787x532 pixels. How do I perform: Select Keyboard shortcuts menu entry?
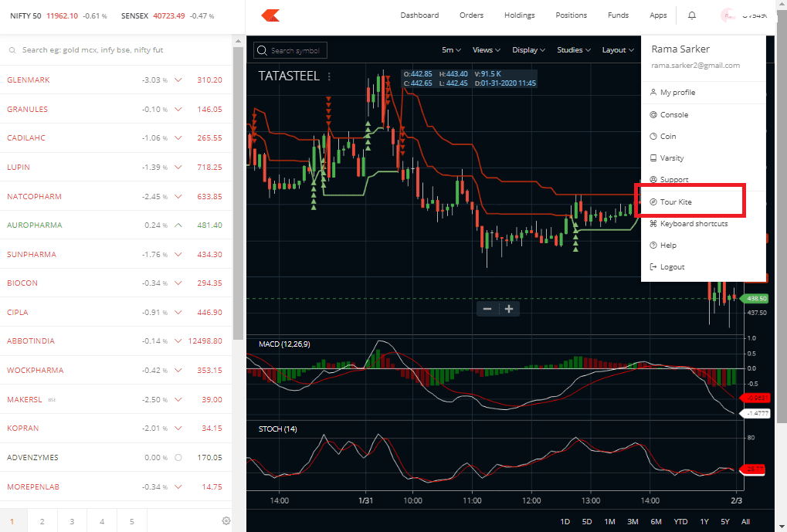704,223
